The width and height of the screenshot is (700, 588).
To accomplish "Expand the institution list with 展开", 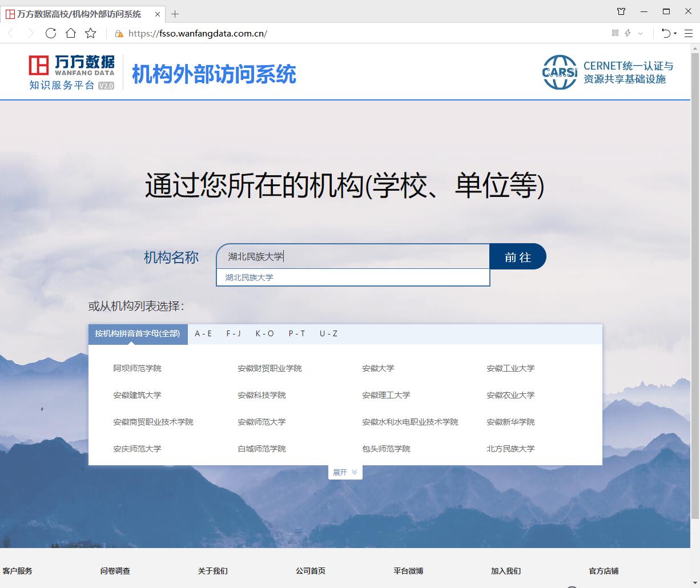I will pyautogui.click(x=345, y=472).
